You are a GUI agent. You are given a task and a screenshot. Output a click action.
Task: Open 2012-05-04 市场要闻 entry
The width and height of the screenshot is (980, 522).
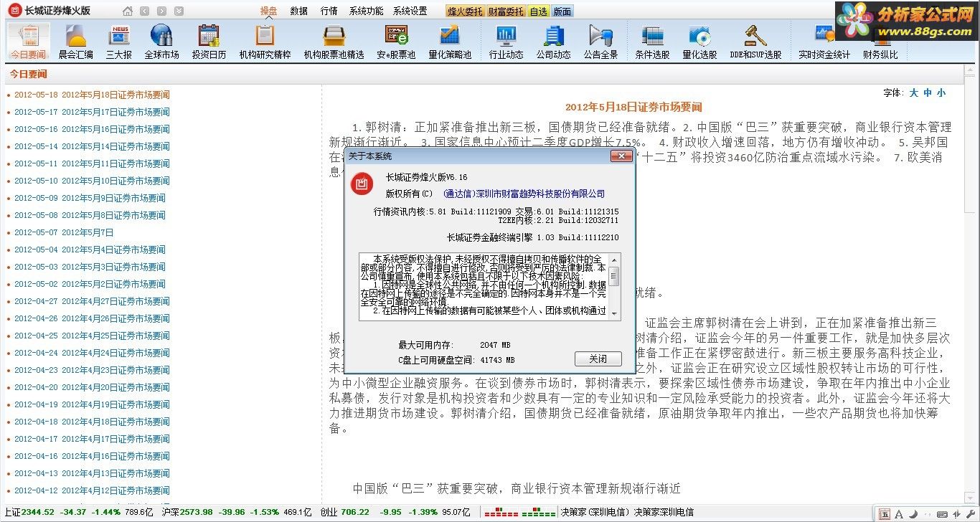(x=90, y=250)
